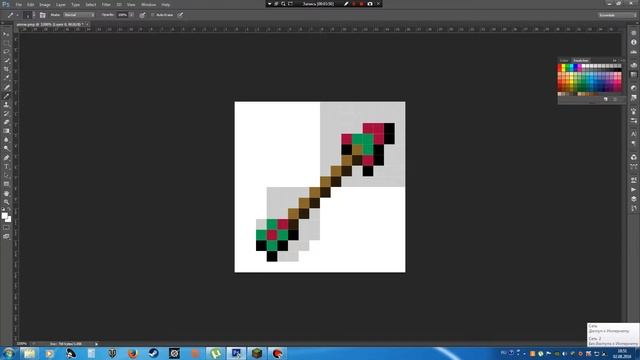Viewport: 640px width, 360px height.
Task: Select the History Brush tool
Action: [x=6, y=113]
